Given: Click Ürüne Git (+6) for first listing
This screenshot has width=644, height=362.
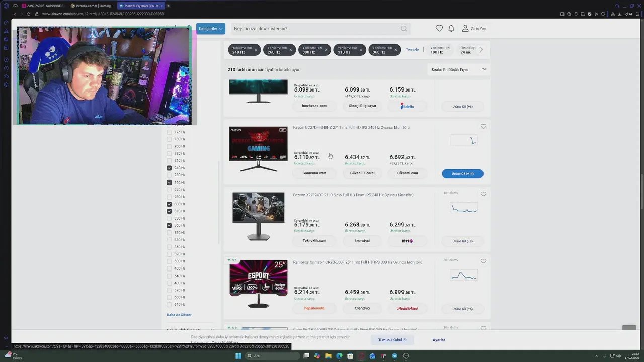Looking at the screenshot, I should 462,106.
